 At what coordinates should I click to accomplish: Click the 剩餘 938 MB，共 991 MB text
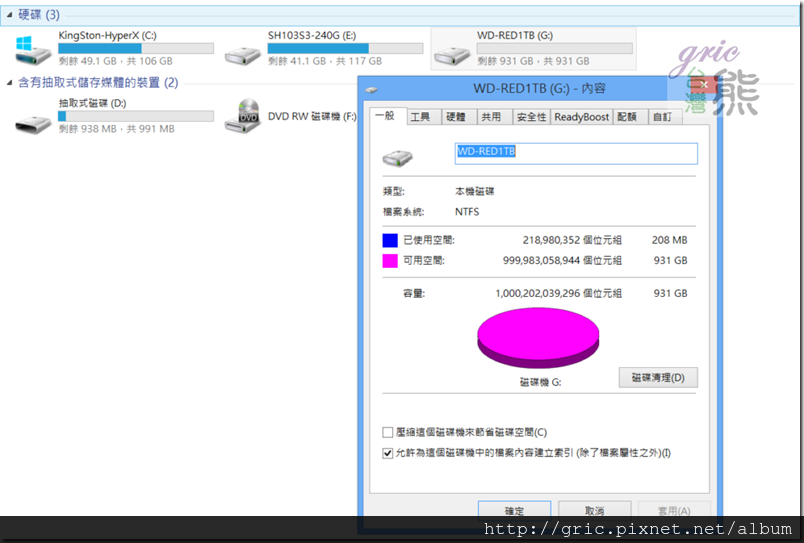tap(116, 129)
